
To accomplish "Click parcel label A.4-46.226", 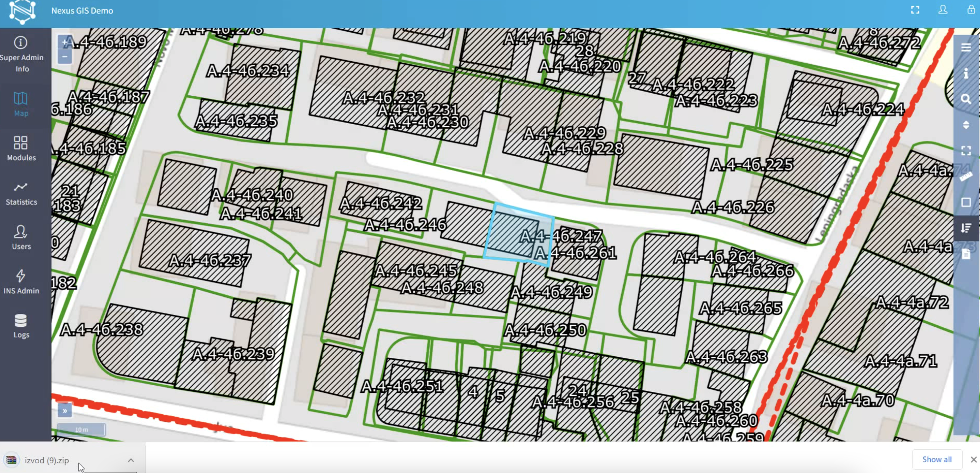I will click(733, 208).
